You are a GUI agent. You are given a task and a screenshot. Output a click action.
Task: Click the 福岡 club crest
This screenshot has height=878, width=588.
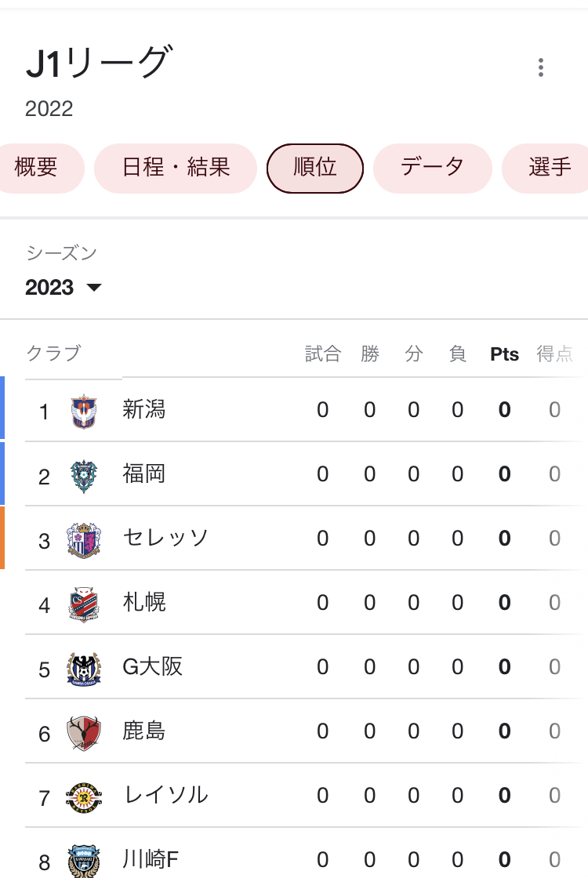(x=84, y=476)
